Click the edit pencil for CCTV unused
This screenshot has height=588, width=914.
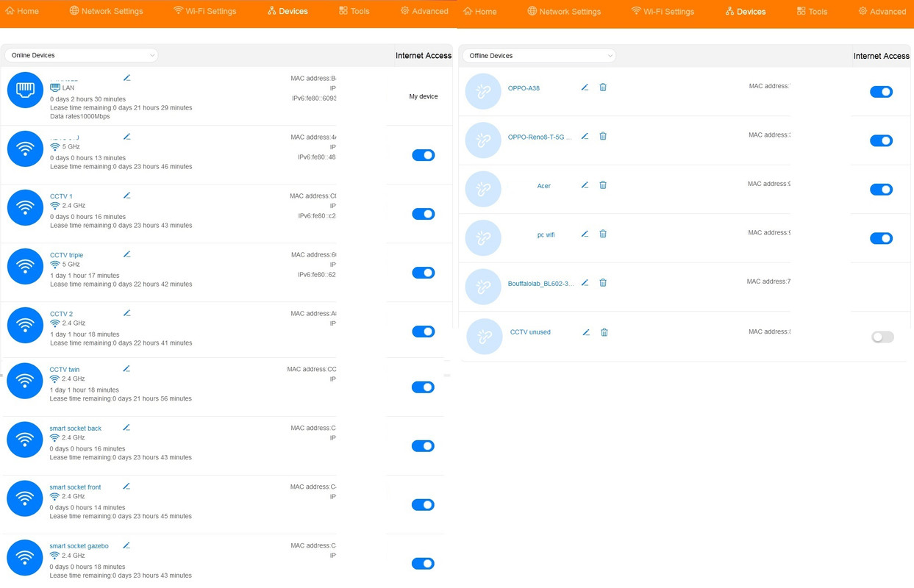click(586, 332)
